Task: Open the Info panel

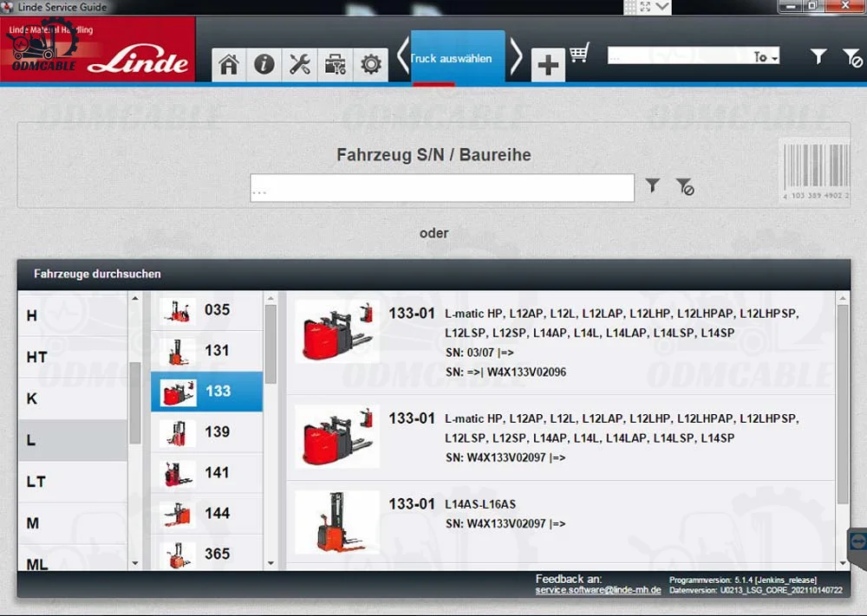Action: click(264, 64)
